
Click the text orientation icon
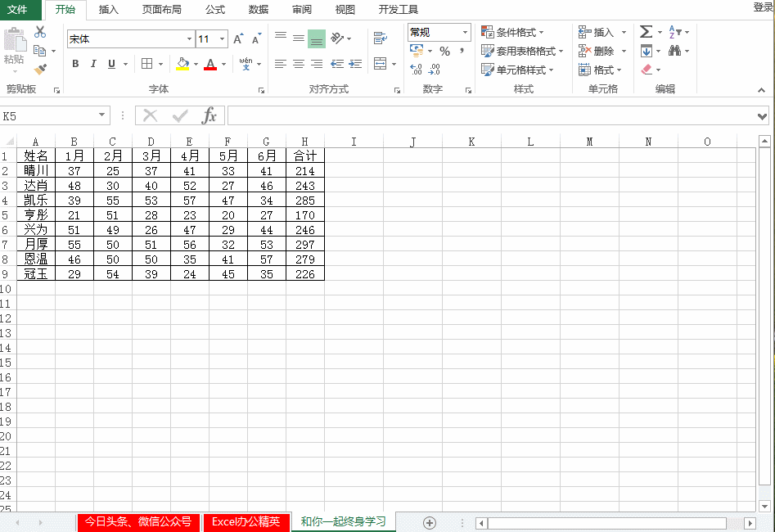coord(337,38)
